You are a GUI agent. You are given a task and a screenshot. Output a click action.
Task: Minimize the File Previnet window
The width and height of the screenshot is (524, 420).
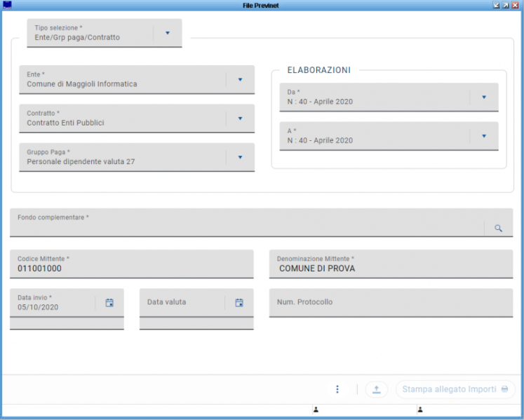tap(497, 6)
